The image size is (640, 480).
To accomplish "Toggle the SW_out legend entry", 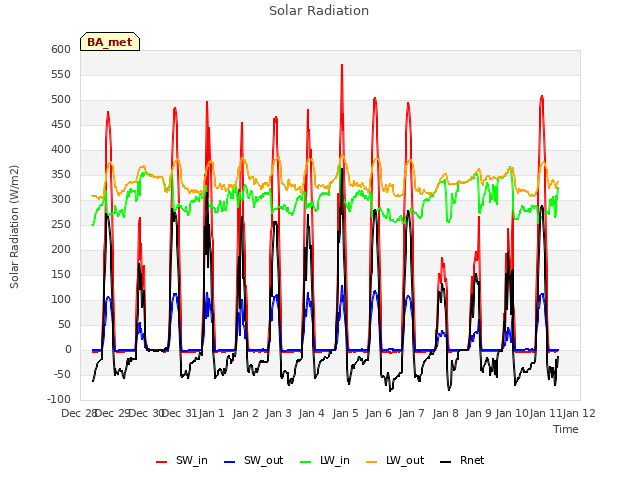I will click(x=253, y=460).
